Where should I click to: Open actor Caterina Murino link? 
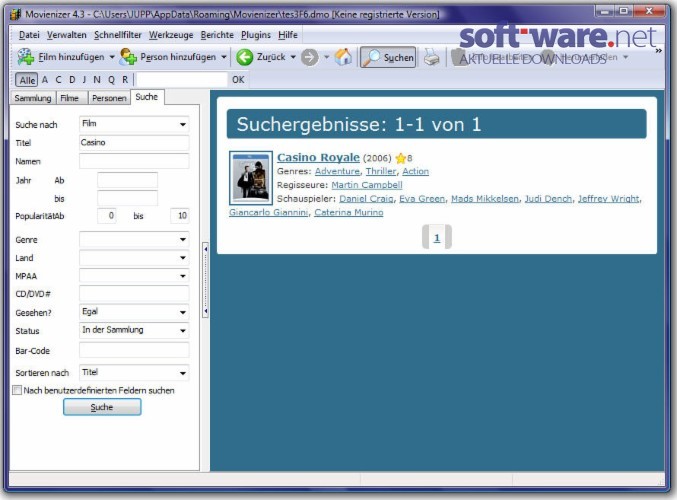[349, 212]
